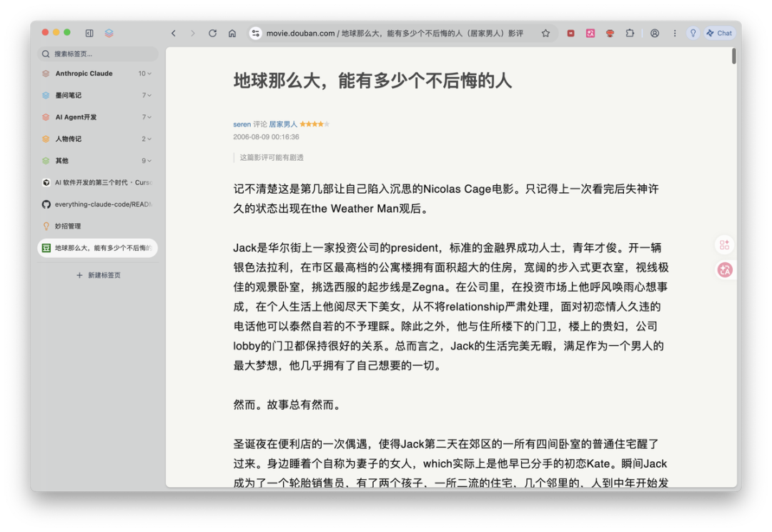This screenshot has height=532, width=772.
Task: Click the lightbulb icon beside the Chat button
Action: pyautogui.click(x=693, y=33)
